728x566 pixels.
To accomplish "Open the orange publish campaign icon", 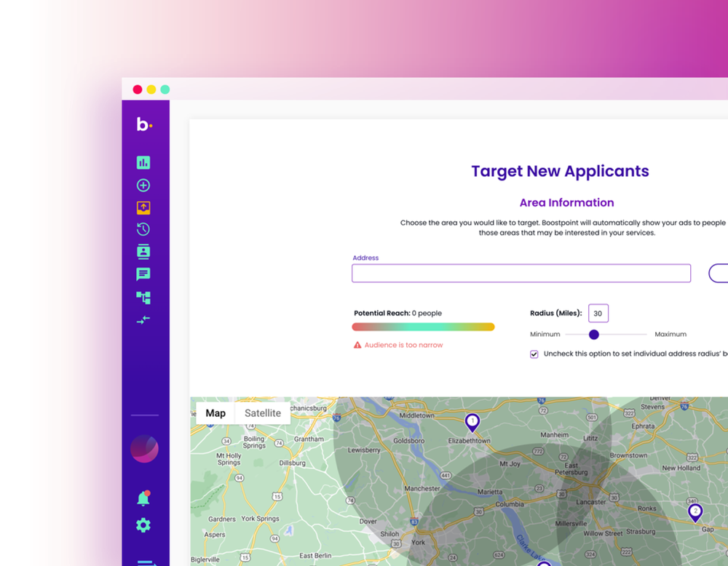I will 143,207.
